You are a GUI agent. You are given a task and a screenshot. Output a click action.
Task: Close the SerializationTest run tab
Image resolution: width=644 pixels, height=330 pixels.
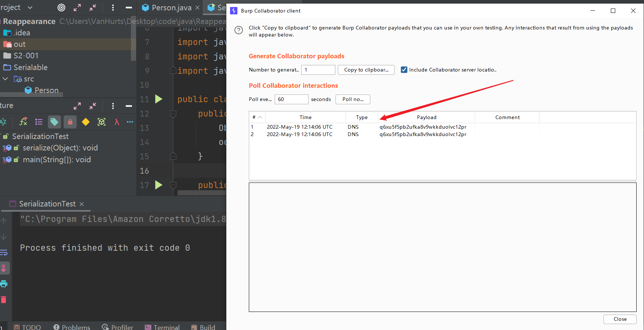pyautogui.click(x=81, y=204)
